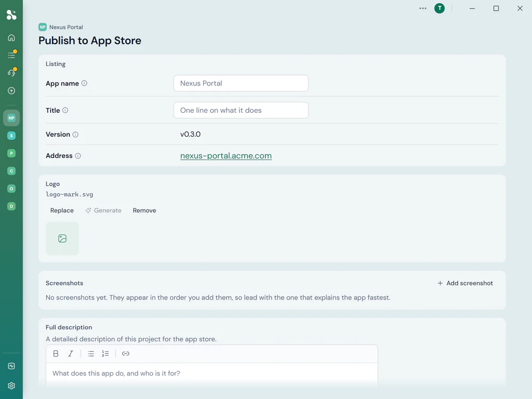Screen dimensions: 532x399
Task: Go to Home in the sidebar
Action: pos(11,38)
